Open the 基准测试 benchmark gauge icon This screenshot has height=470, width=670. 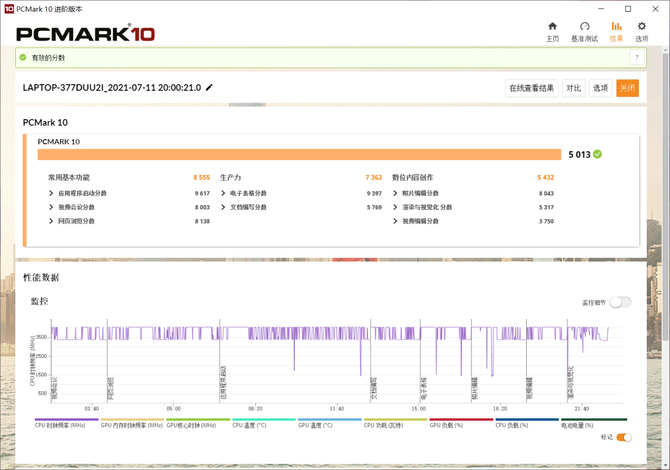tap(584, 30)
